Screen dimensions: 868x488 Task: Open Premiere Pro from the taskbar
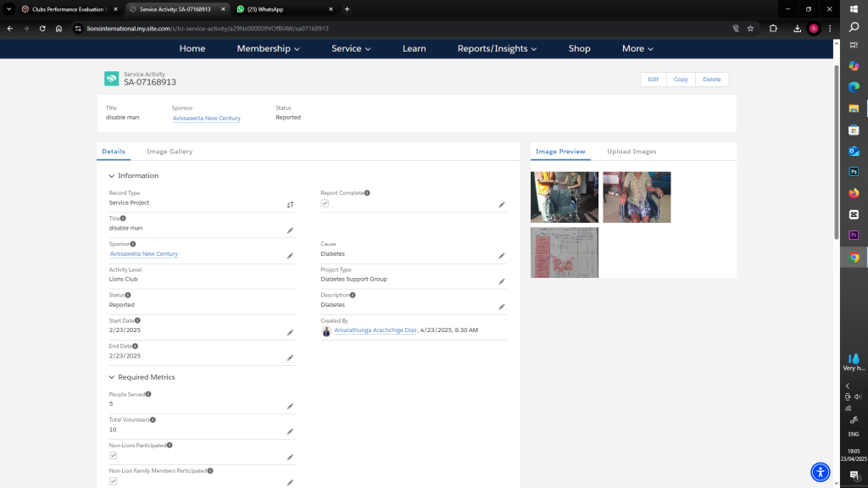click(854, 236)
